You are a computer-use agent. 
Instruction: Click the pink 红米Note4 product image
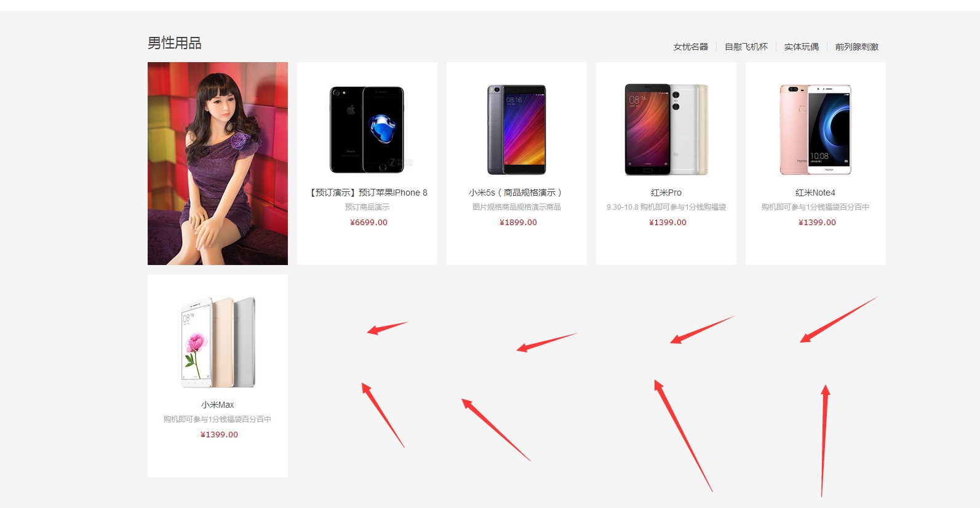[816, 130]
